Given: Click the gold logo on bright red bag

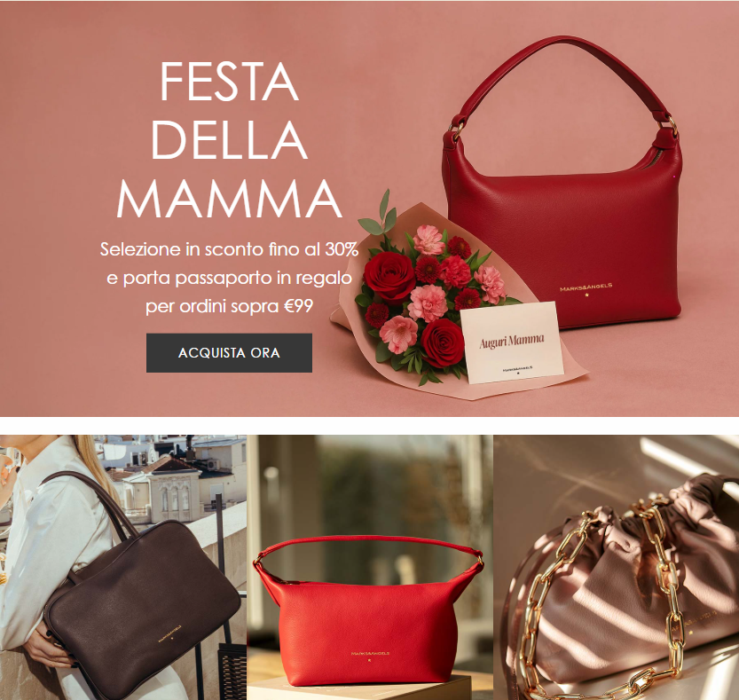Looking at the screenshot, I should [x=370, y=654].
